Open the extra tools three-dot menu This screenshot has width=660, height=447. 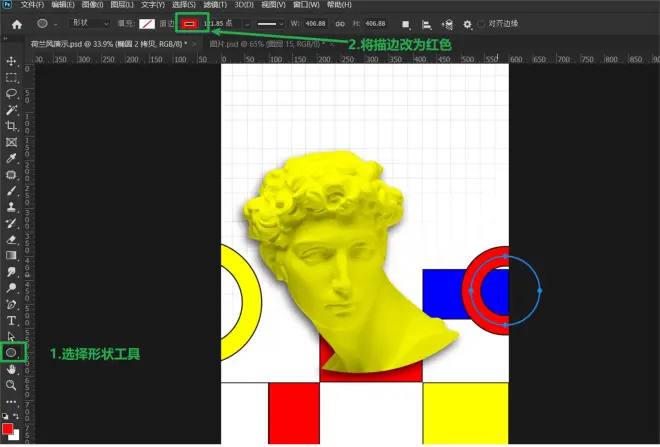point(11,402)
